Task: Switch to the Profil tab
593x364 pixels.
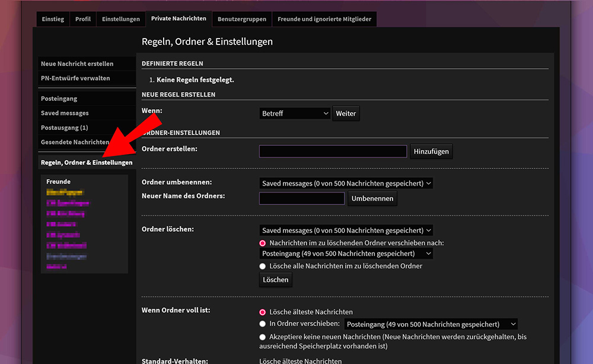Action: tap(83, 19)
